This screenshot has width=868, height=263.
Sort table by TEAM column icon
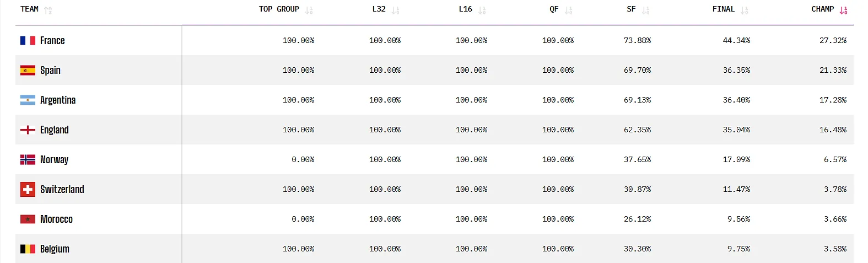[x=48, y=10]
